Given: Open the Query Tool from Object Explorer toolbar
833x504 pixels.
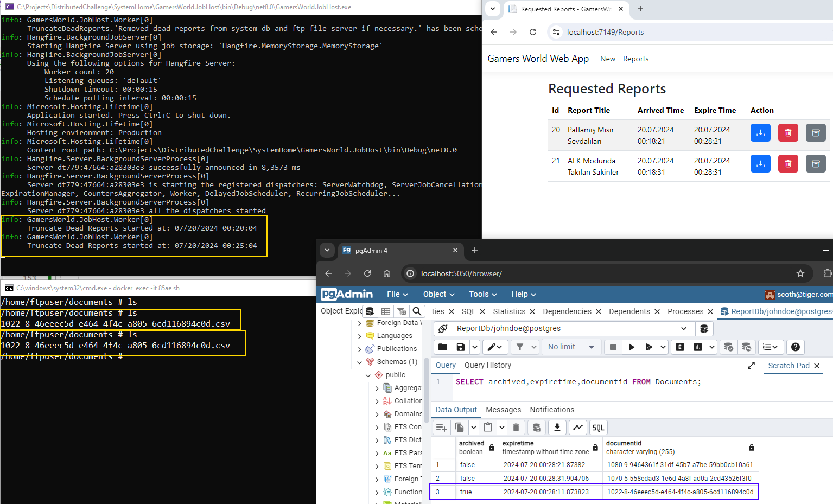Looking at the screenshot, I should 370,311.
